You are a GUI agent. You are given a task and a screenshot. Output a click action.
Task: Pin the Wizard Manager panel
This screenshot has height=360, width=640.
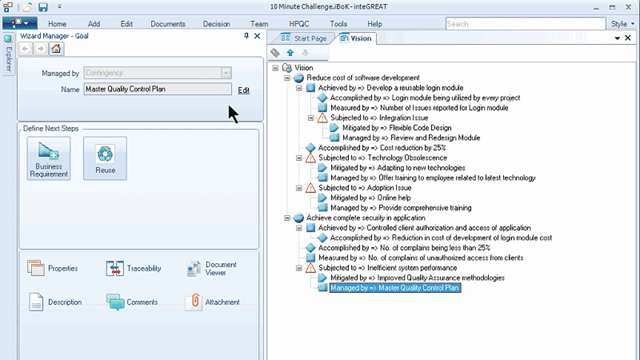click(246, 36)
